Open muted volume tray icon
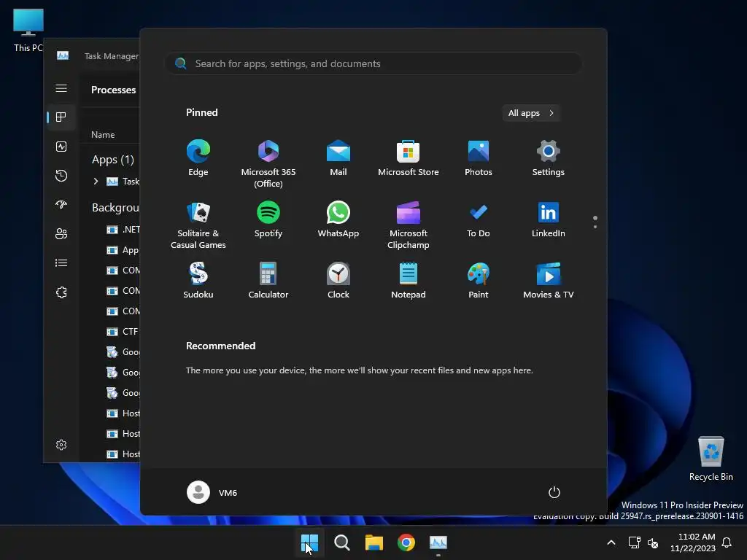The height and width of the screenshot is (560, 747). pos(653,542)
